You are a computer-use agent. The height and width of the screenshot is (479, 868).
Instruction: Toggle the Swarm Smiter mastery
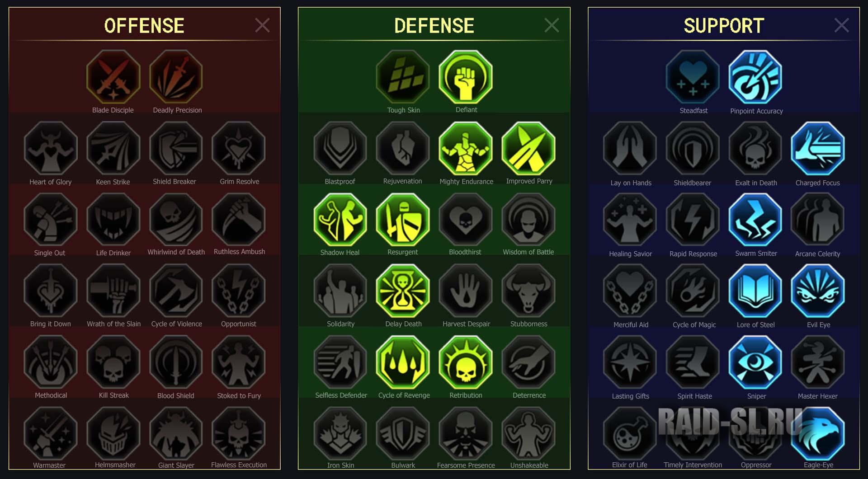click(x=755, y=219)
